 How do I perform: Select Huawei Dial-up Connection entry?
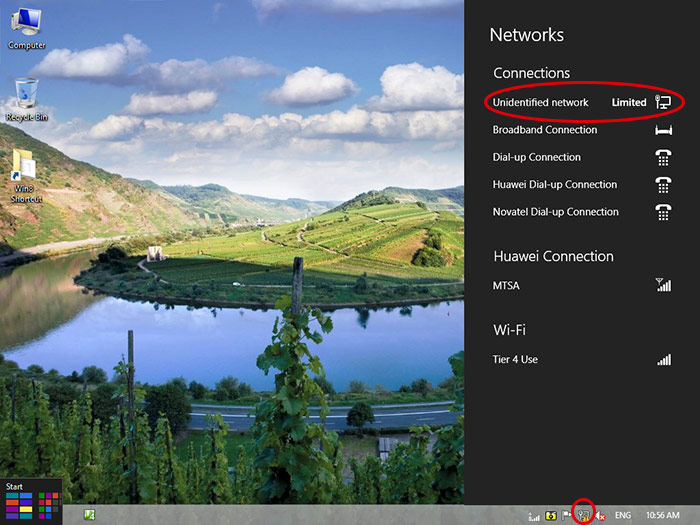[582, 184]
